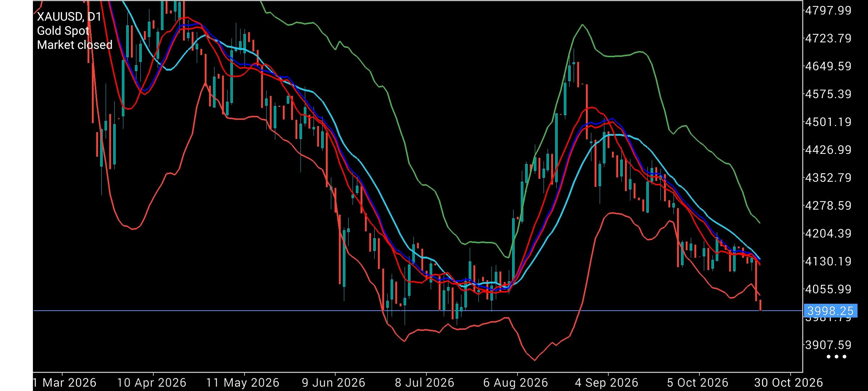868x391 pixels.
Task: Click the 11 May 2026 date label
Action: tap(243, 383)
